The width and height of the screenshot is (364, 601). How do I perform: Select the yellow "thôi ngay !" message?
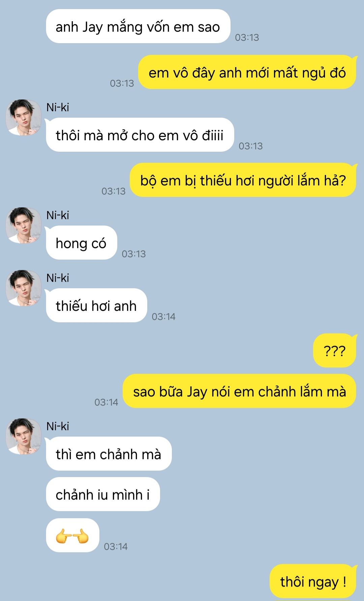pyautogui.click(x=313, y=581)
